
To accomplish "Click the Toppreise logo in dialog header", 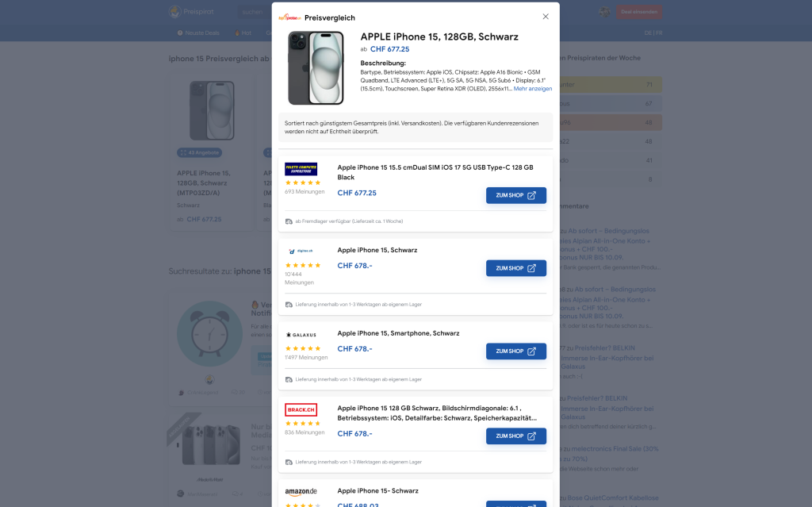I will [289, 17].
